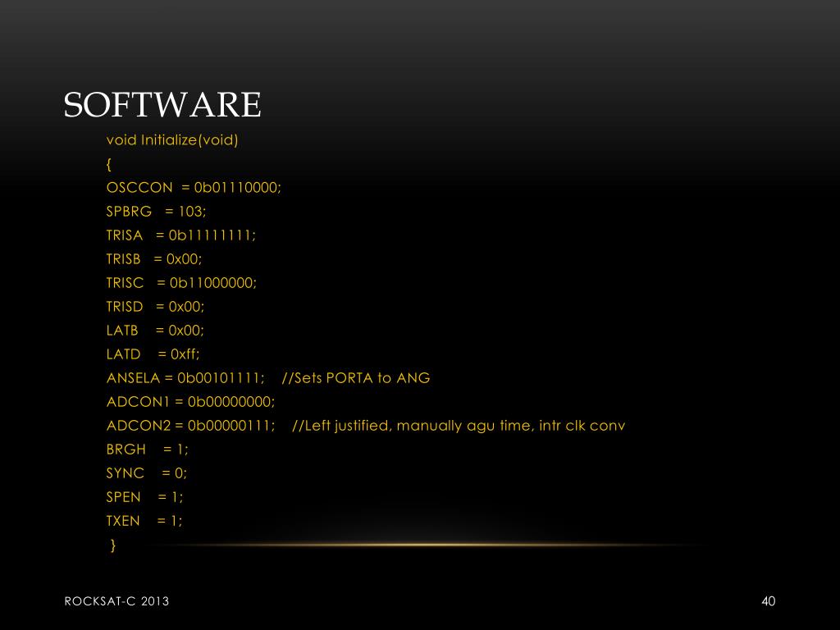Click the 'ROCKSAT-C 2013' footer text
The image size is (840, 630).
pos(116,601)
